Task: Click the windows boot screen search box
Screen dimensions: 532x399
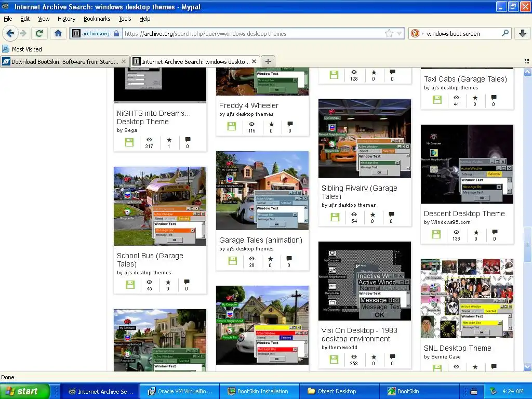Action: coord(463,34)
